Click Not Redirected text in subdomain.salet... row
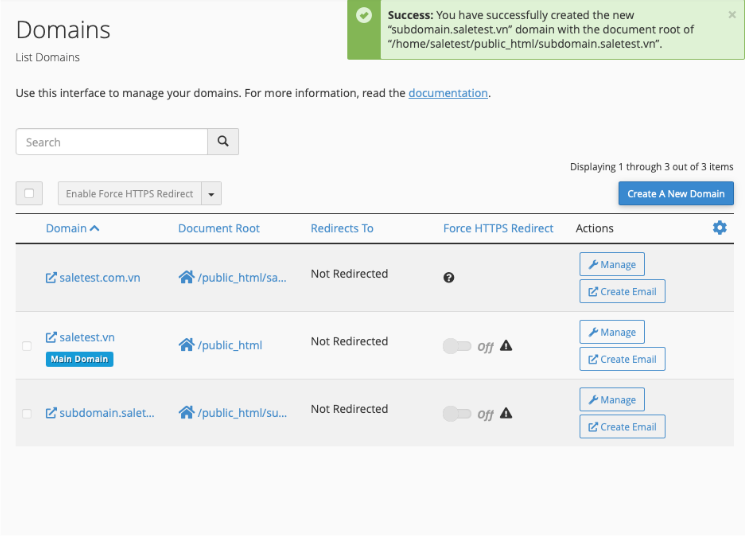This screenshot has height=536, width=745. point(349,409)
